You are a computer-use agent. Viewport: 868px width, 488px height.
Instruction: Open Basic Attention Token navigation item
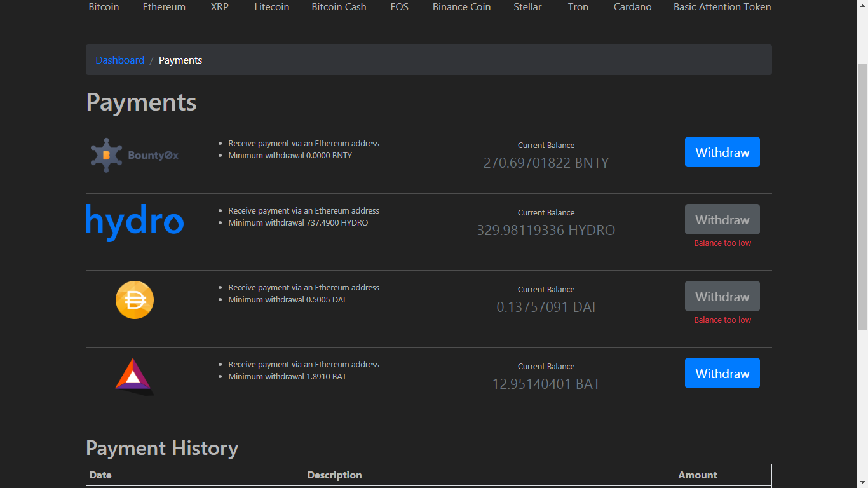tap(722, 7)
